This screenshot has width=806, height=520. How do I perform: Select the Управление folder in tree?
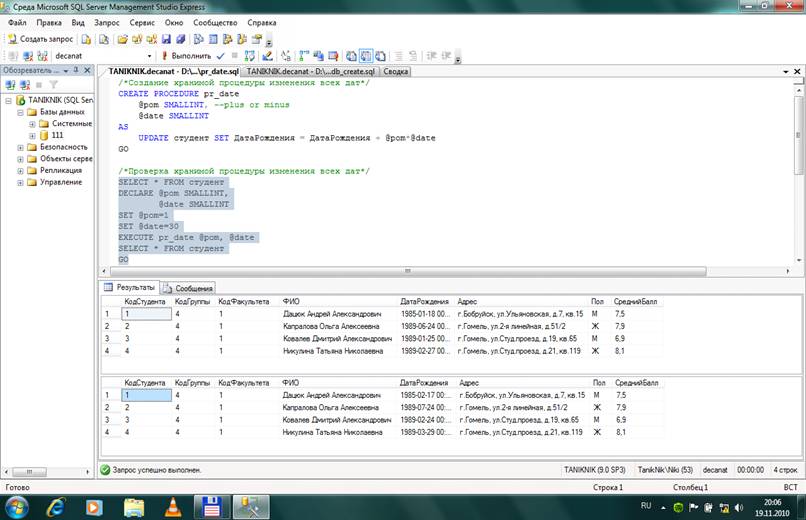pos(60,182)
